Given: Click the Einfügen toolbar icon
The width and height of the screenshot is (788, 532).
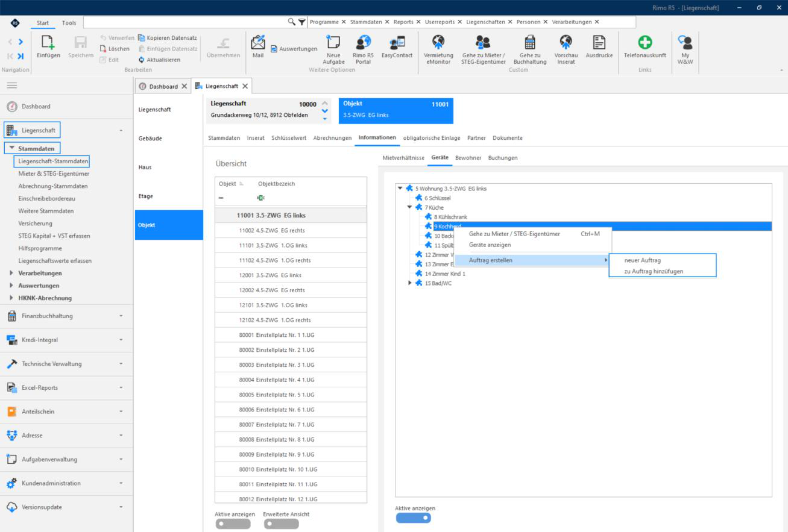Looking at the screenshot, I should point(48,43).
